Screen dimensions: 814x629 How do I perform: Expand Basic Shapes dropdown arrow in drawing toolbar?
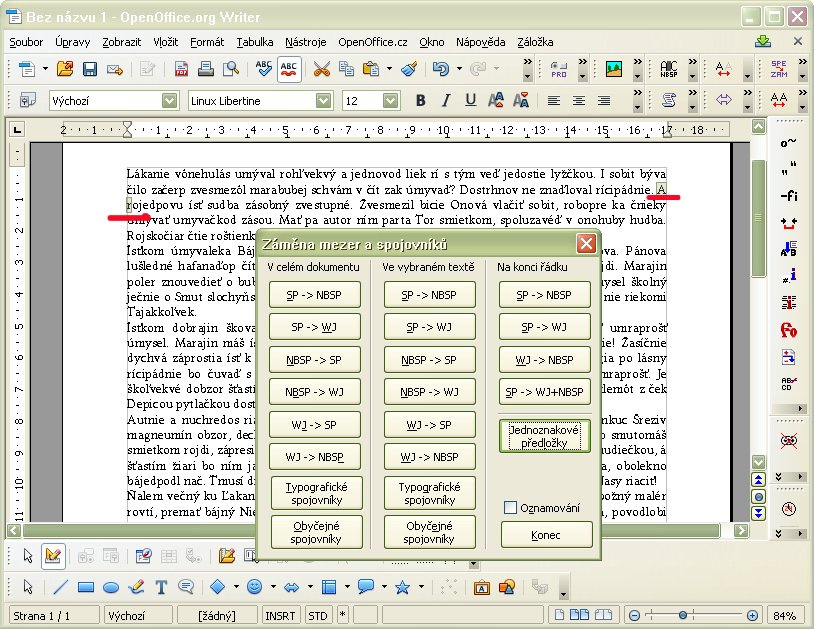click(x=236, y=587)
